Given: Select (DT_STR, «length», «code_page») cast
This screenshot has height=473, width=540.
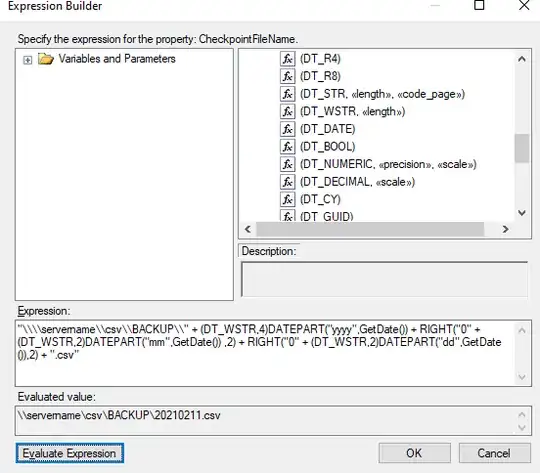Looking at the screenshot, I should tap(382, 94).
